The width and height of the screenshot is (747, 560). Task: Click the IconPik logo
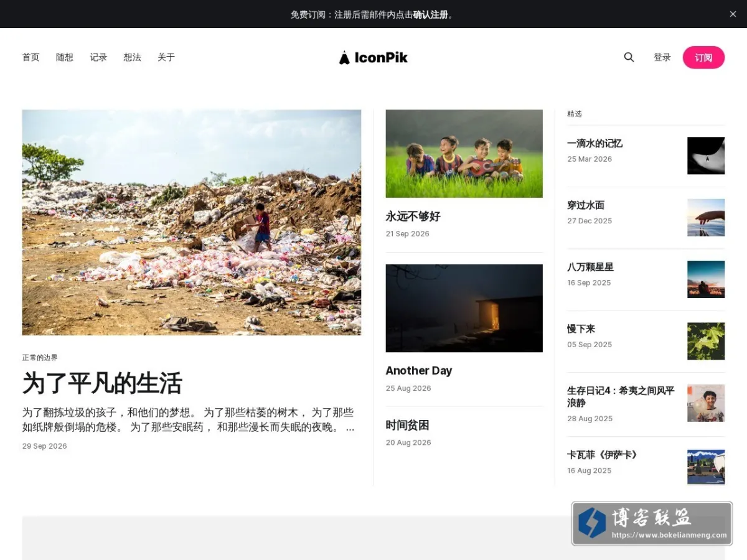tap(373, 57)
